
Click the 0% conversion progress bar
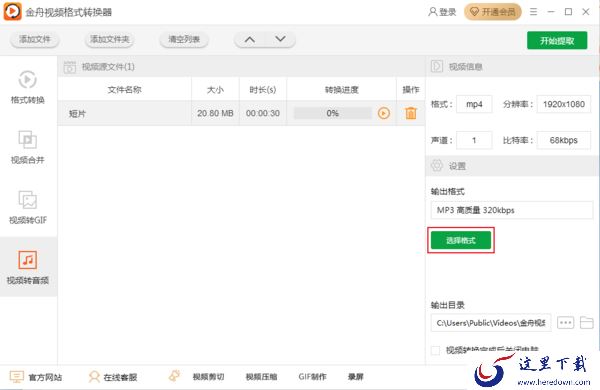(x=332, y=113)
